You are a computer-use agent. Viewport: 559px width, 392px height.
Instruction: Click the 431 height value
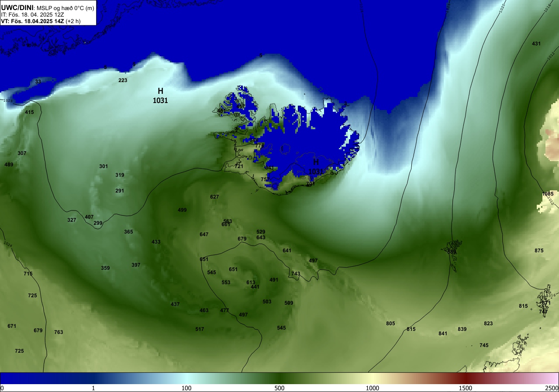pyautogui.click(x=536, y=44)
